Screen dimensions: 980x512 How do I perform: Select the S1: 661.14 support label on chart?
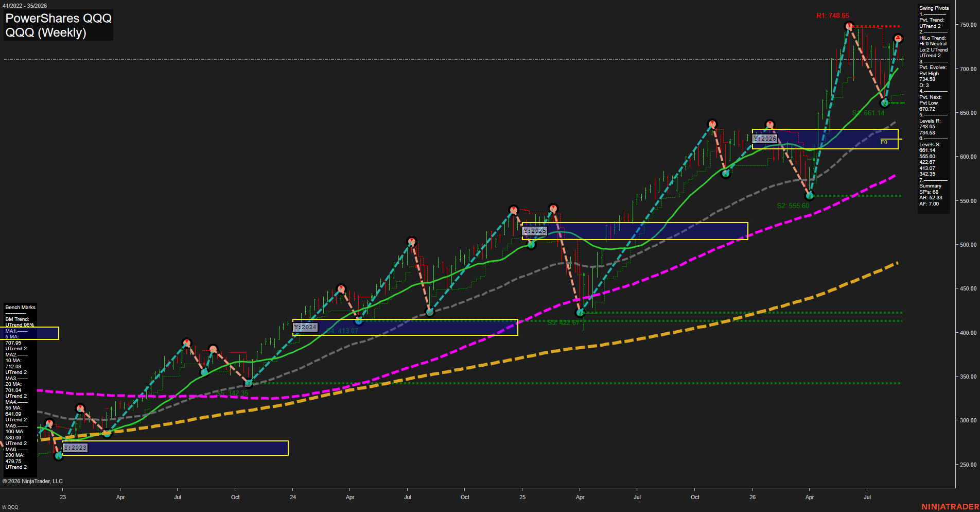click(868, 113)
